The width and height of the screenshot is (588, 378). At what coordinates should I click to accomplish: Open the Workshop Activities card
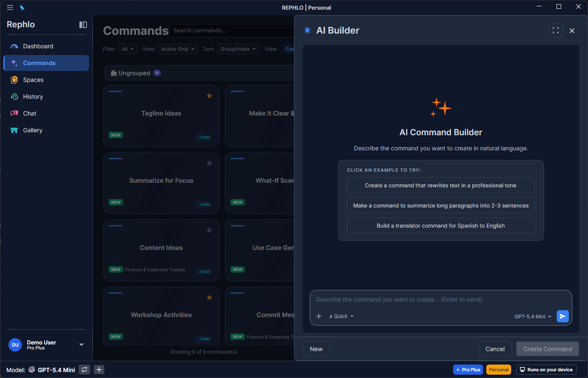click(x=161, y=316)
